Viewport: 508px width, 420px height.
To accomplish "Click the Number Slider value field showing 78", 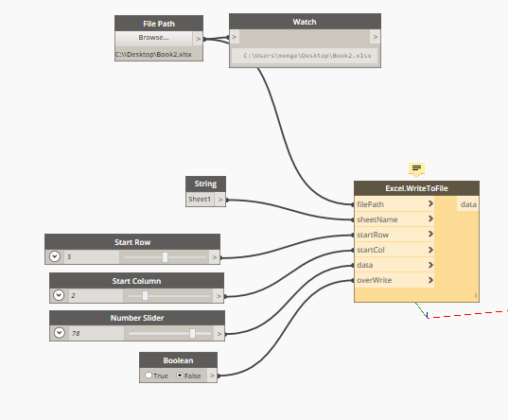I will coord(96,333).
